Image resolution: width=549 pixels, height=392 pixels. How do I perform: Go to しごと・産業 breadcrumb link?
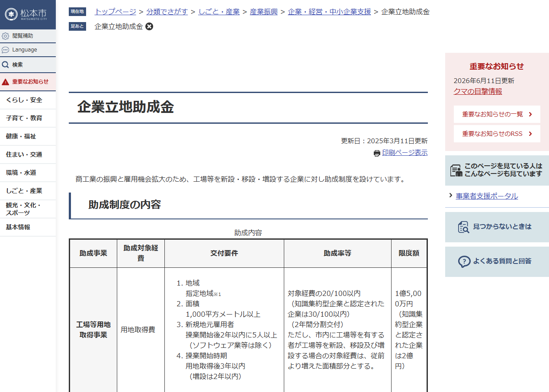point(219,12)
